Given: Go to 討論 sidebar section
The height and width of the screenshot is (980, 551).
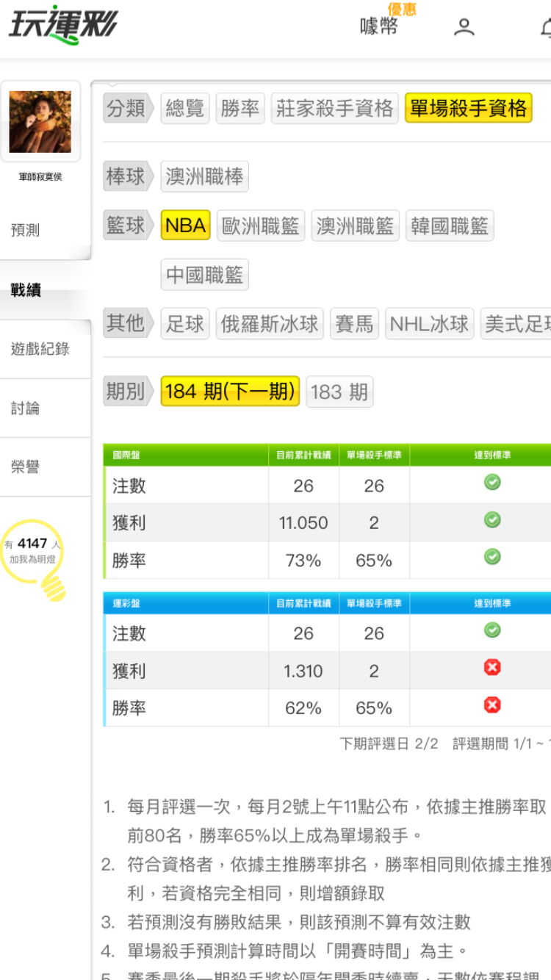Looking at the screenshot, I should coord(26,408).
